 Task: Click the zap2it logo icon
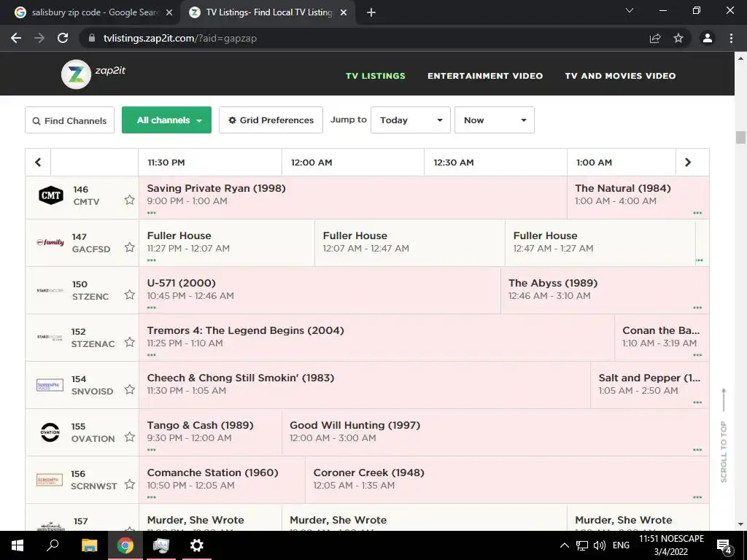click(76, 74)
